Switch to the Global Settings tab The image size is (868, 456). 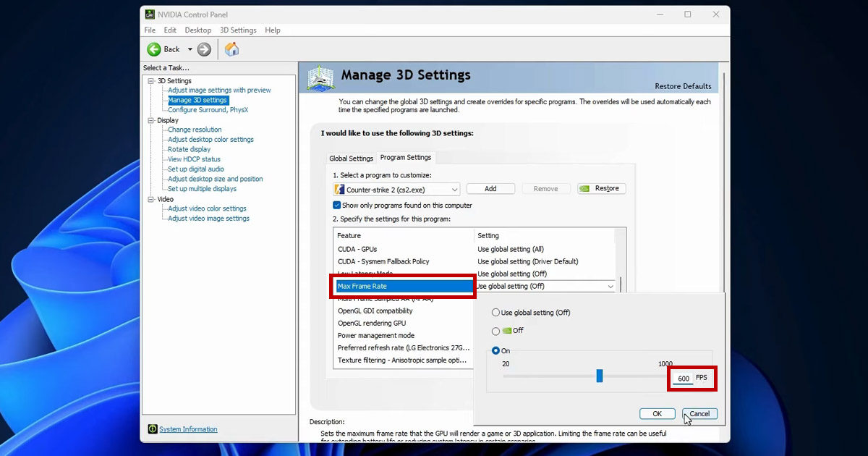click(x=351, y=159)
